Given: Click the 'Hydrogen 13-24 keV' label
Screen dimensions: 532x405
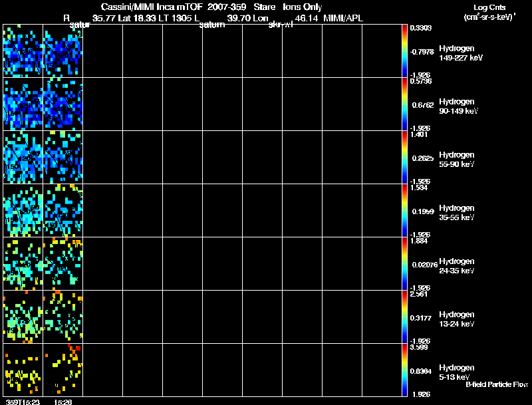Looking at the screenshot, I should [x=457, y=319].
